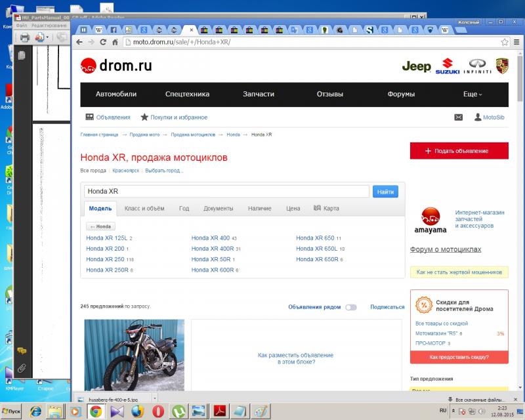This screenshot has height=420, width=525.
Task: Open page thumbnails icon in Adobe Reader sidebar
Action: pyautogui.click(x=22, y=55)
